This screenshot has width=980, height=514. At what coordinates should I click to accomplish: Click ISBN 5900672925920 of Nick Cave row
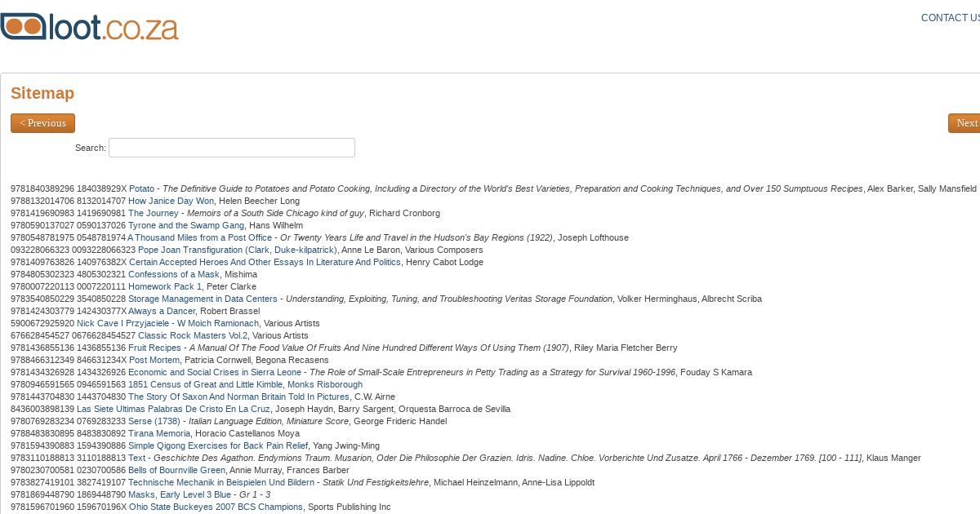(x=42, y=323)
